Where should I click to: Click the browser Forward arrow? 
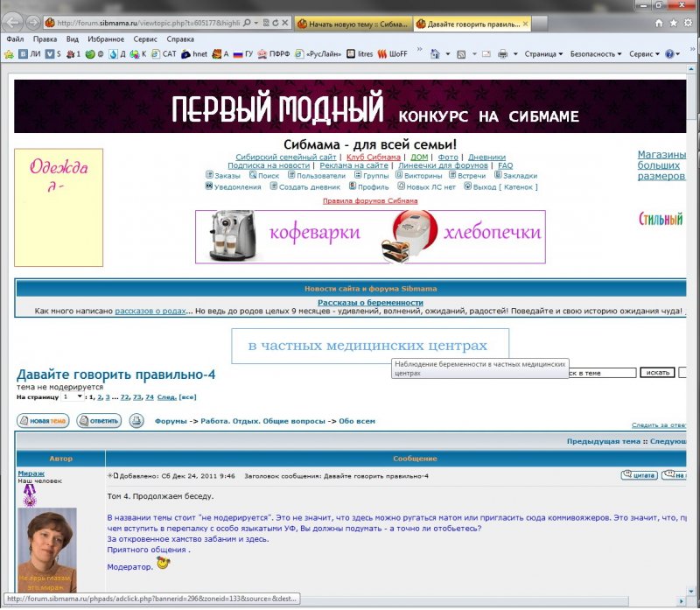pyautogui.click(x=32, y=23)
